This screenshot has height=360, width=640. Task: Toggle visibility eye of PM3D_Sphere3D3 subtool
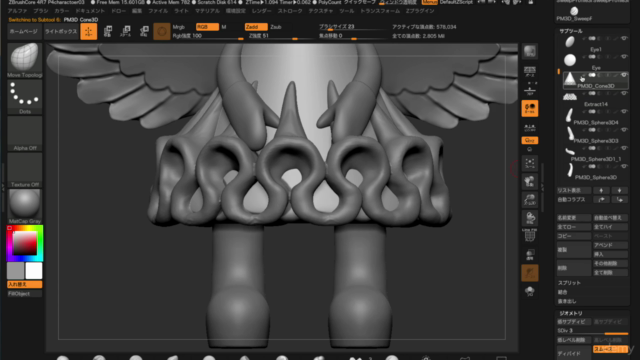[624, 130]
